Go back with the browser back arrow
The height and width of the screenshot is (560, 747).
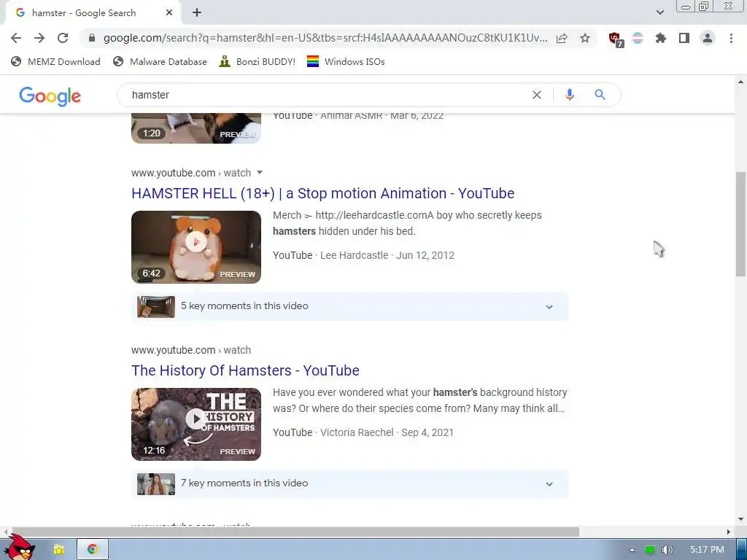click(x=16, y=38)
